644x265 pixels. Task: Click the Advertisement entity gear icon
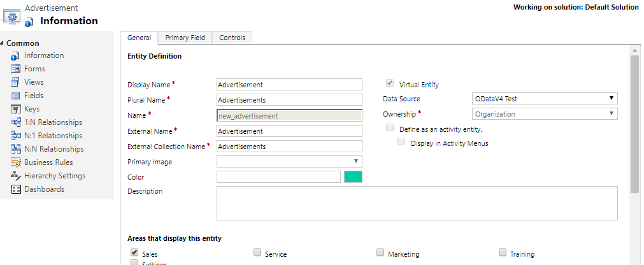tap(12, 17)
